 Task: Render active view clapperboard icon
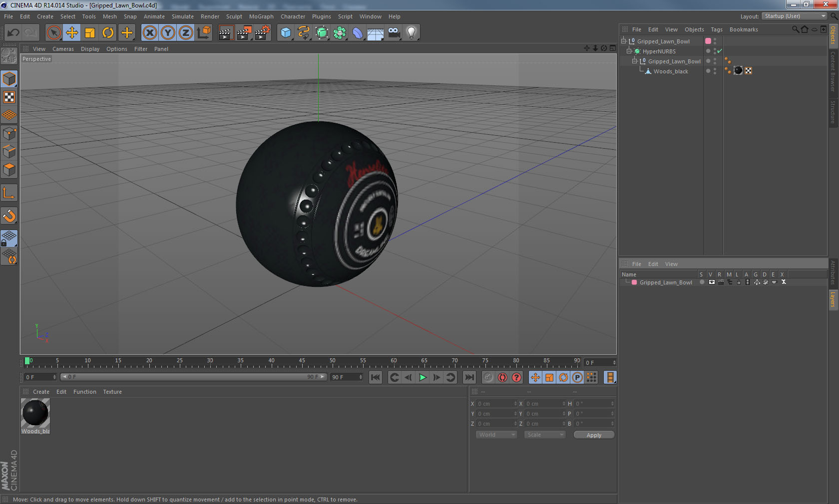(225, 33)
